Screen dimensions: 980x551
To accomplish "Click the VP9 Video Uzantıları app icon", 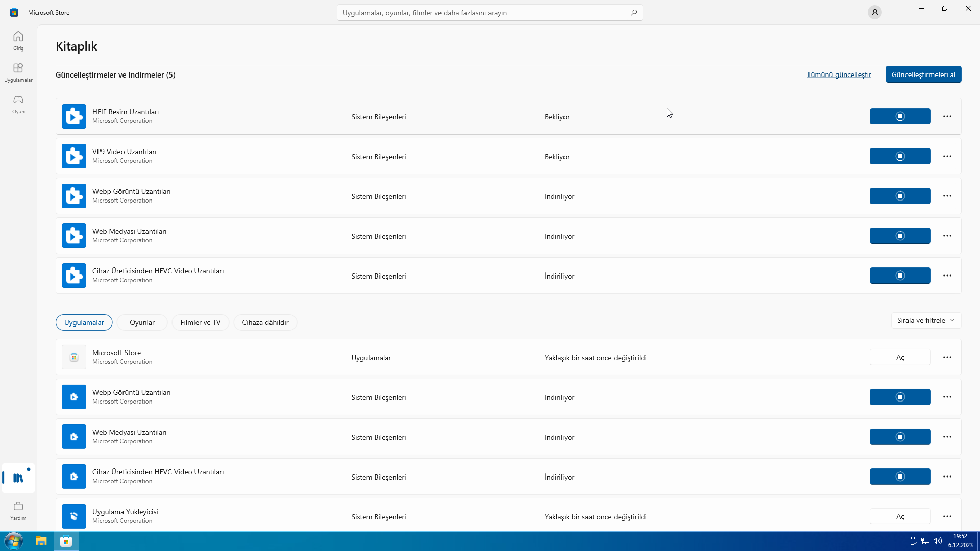I will [x=74, y=156].
